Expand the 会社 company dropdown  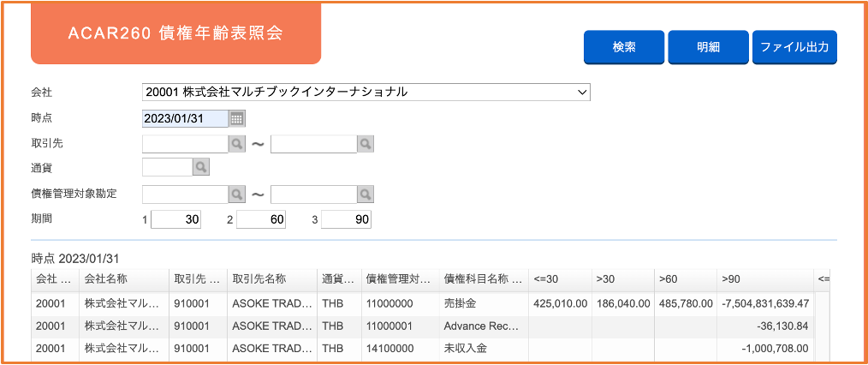366,93
